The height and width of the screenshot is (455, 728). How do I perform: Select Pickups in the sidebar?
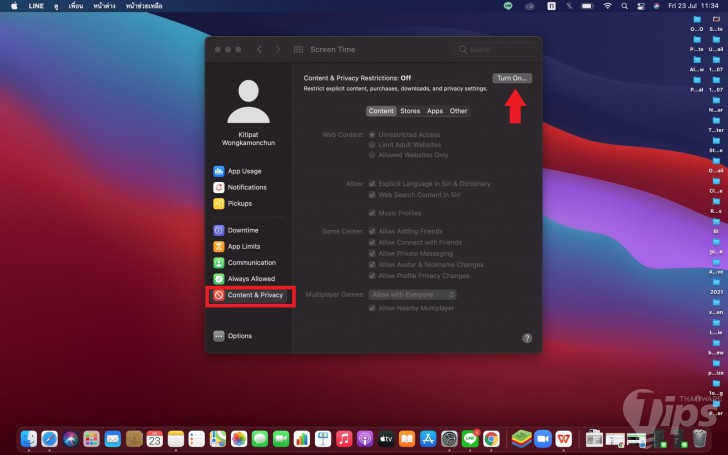point(233,203)
